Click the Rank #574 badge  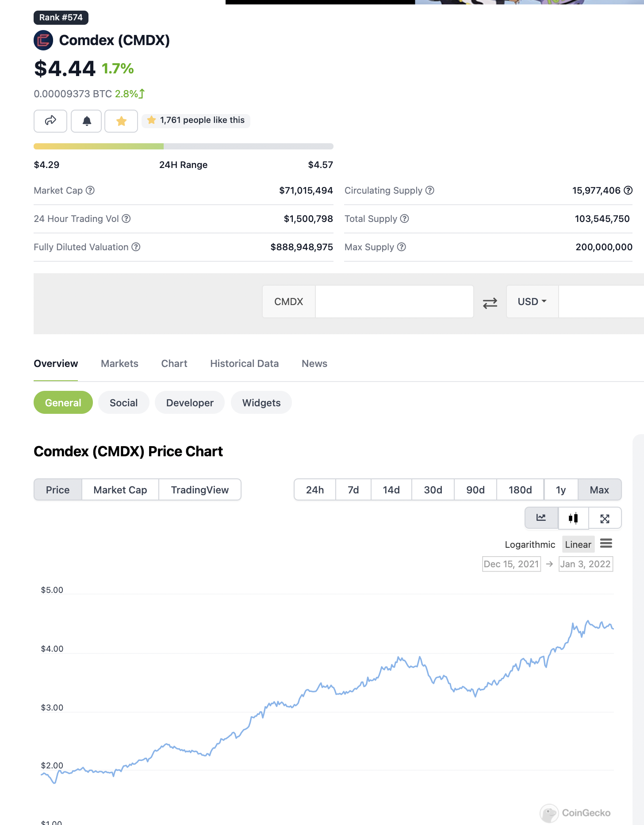pyautogui.click(x=61, y=18)
